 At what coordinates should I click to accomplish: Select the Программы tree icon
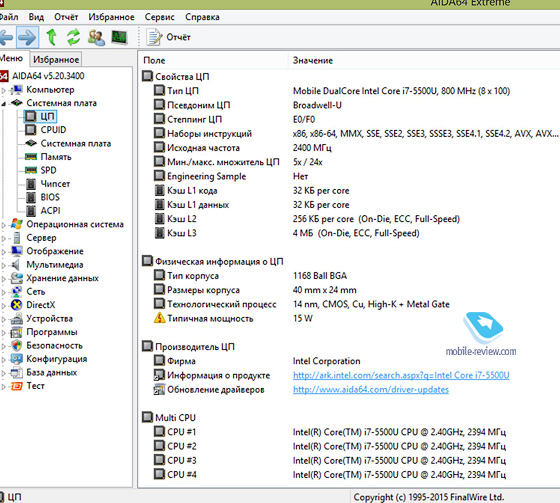16,332
